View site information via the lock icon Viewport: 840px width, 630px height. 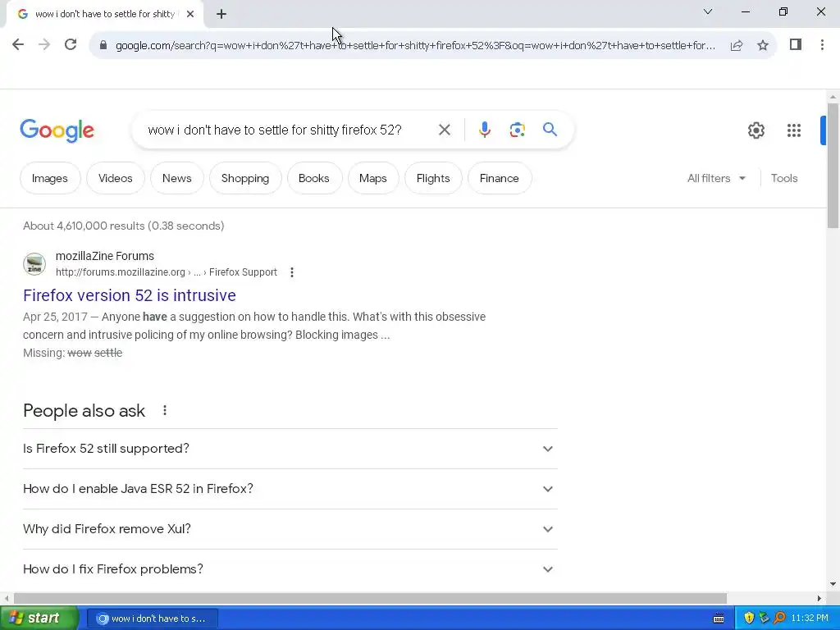click(x=103, y=45)
